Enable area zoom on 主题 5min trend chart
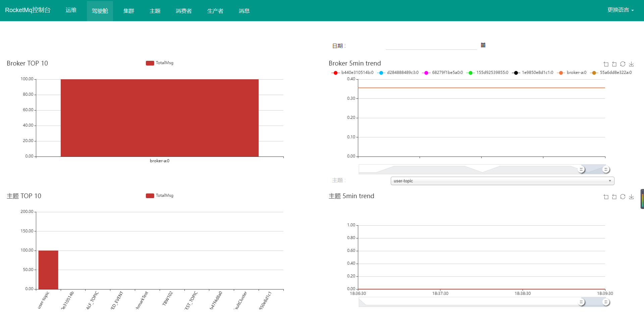 (x=606, y=197)
